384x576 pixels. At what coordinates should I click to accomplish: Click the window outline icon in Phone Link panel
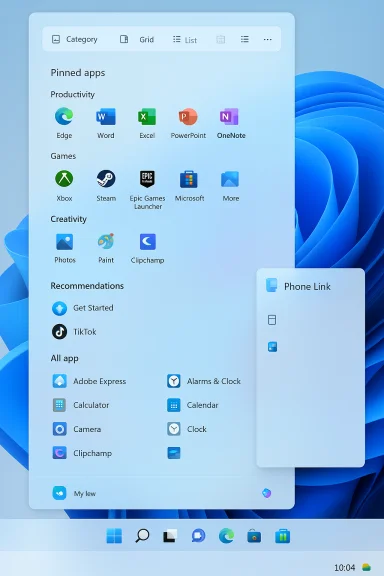point(272,320)
